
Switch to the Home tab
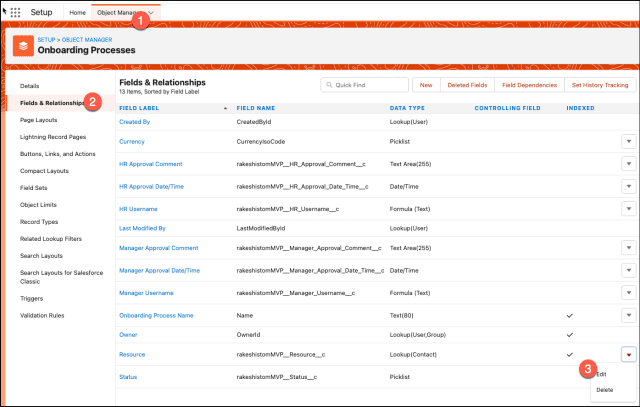click(77, 12)
